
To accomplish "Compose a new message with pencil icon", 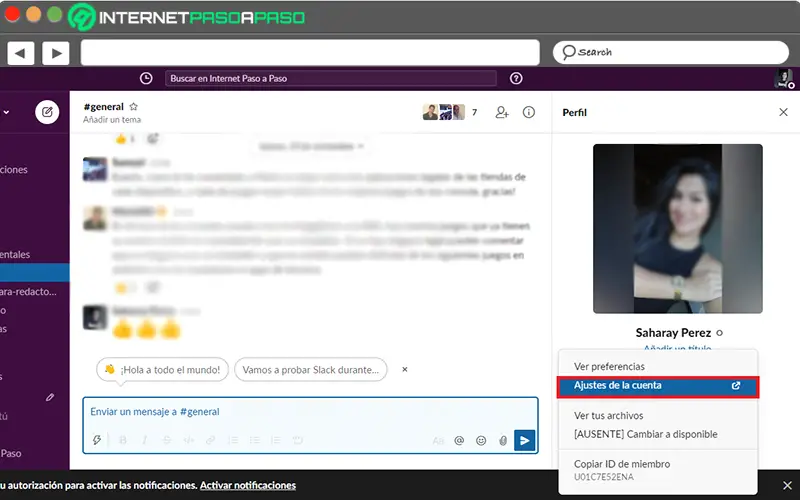I will pos(47,112).
